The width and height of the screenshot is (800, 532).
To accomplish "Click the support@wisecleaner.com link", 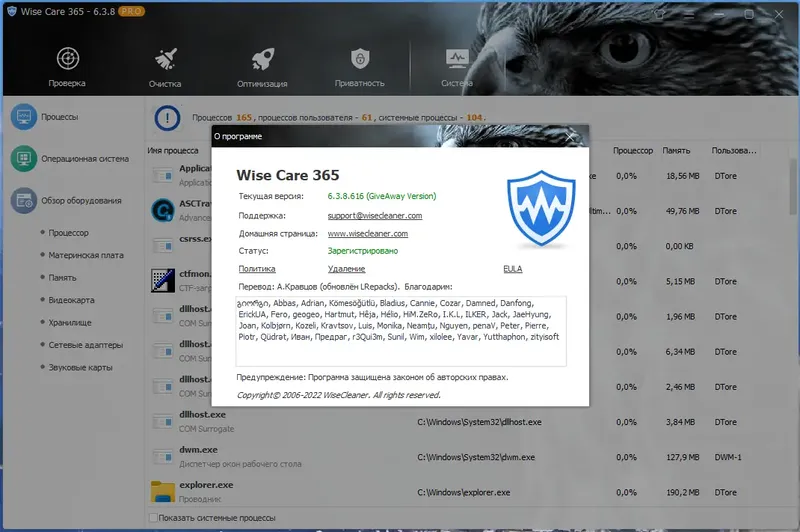I will [x=374, y=216].
